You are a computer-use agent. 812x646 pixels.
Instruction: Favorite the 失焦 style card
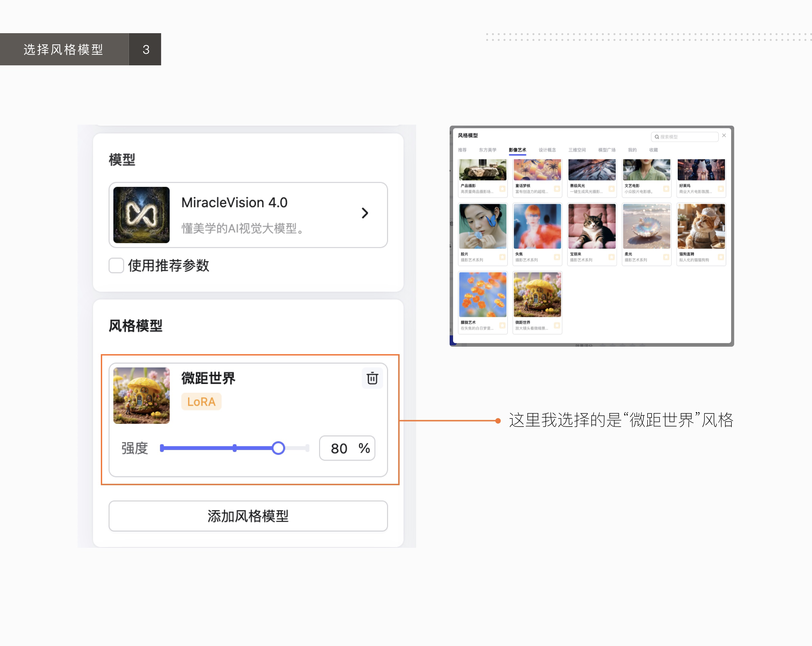tap(557, 257)
